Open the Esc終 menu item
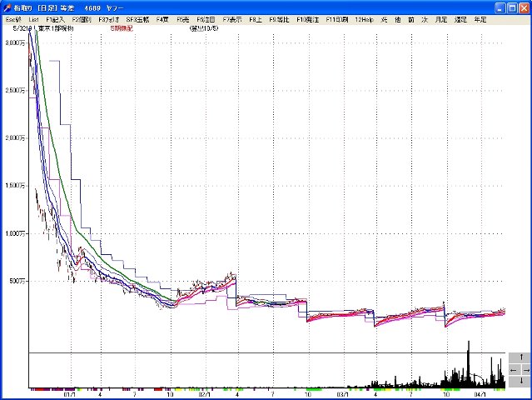This screenshot has width=532, height=400. (13, 18)
